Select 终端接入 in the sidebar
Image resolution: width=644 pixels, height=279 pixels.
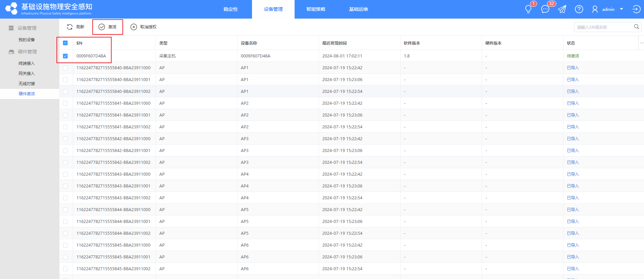(x=27, y=64)
